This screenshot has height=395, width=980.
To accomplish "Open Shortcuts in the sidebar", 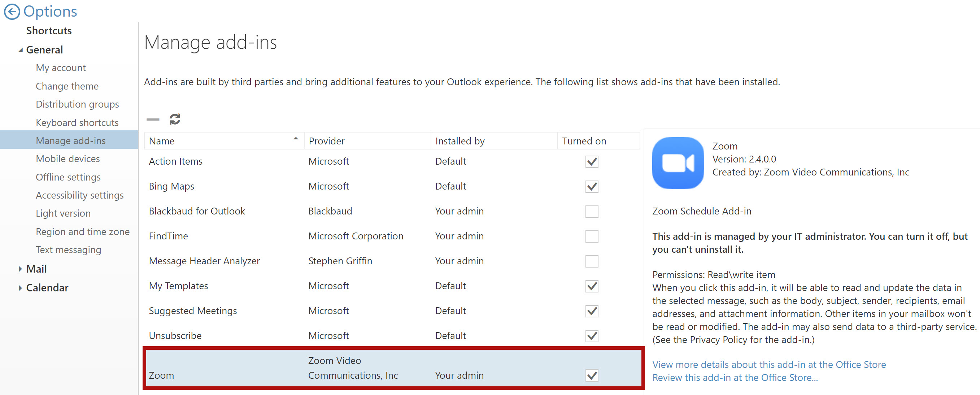I will (49, 31).
